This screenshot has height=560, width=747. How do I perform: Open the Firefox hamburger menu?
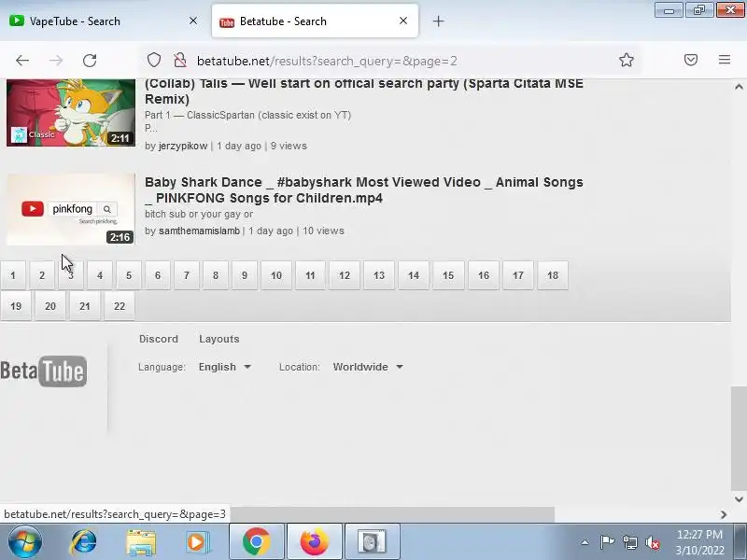(x=725, y=60)
